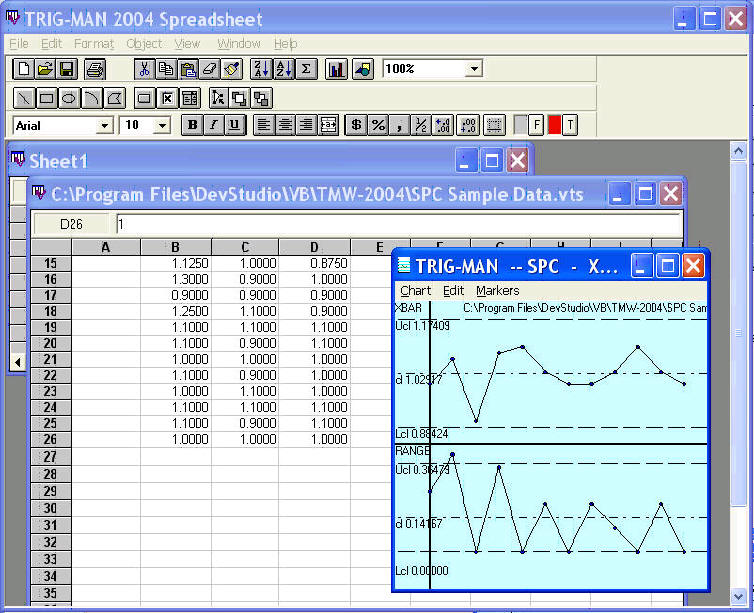Select row 20 header
The image size is (754, 613).
(x=51, y=343)
